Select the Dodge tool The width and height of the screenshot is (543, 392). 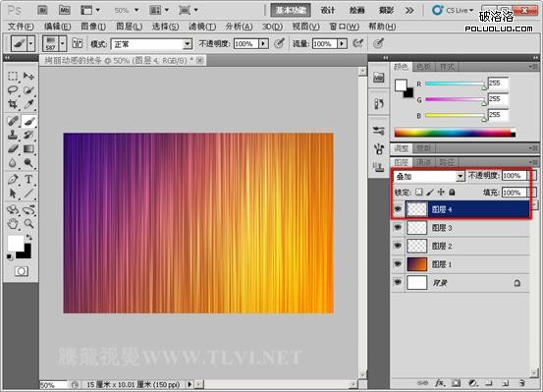[x=28, y=162]
